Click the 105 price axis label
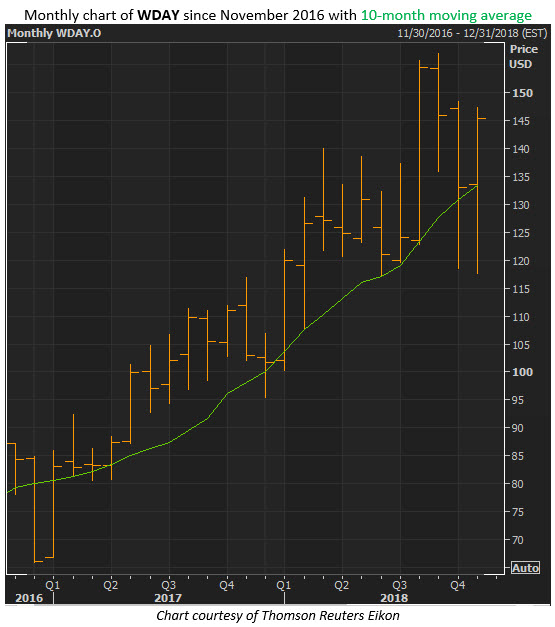 coord(521,345)
